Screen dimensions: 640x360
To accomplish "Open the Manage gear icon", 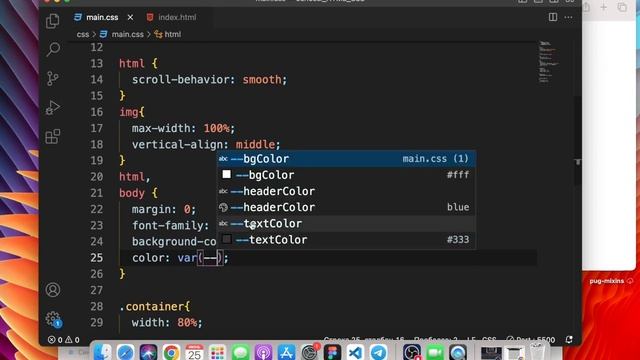I will click(x=53, y=319).
